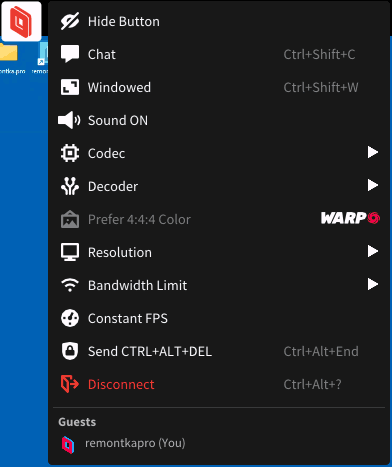
Task: Click the padlock Send CTRL+ALT+DEL icon
Action: (70, 351)
